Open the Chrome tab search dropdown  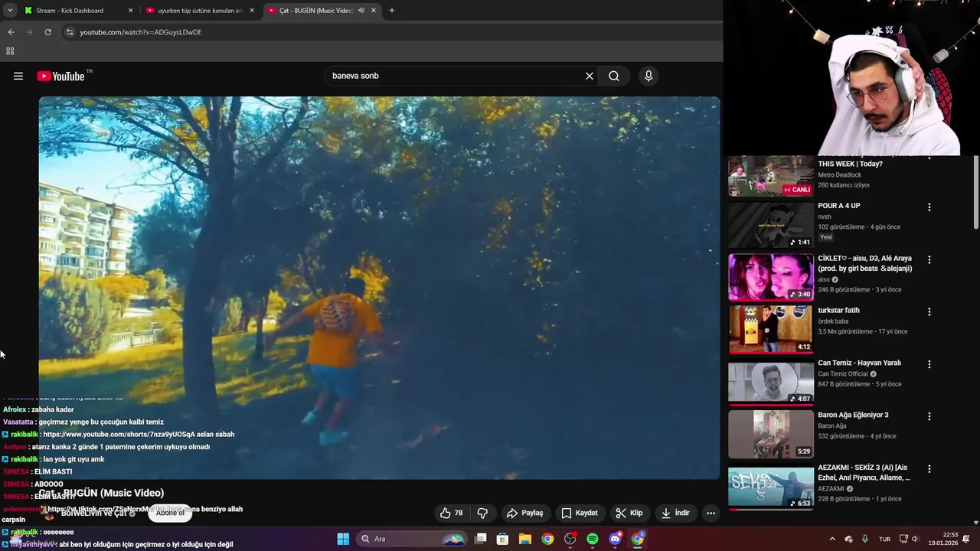[10, 11]
